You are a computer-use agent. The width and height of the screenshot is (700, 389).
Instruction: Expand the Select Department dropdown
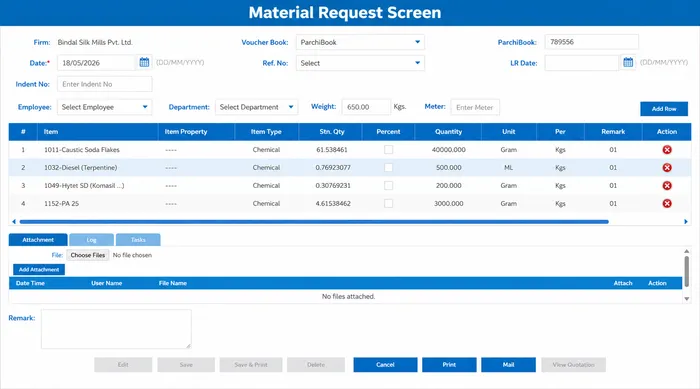click(x=256, y=107)
